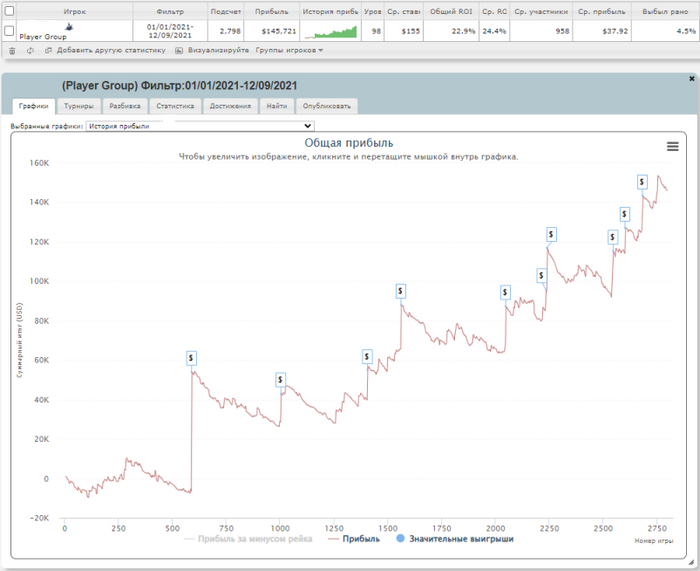700x571 pixels.
Task: Switch to the Турниры tab
Action: coord(79,106)
